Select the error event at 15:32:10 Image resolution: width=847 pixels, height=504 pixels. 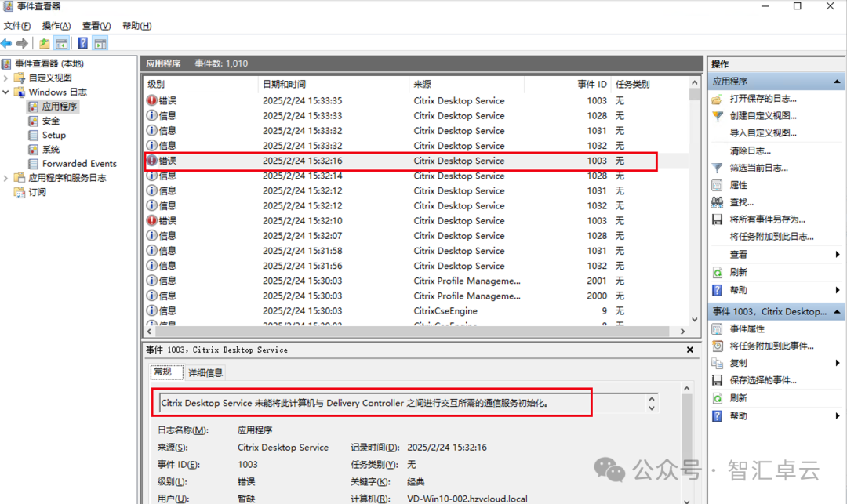416,221
